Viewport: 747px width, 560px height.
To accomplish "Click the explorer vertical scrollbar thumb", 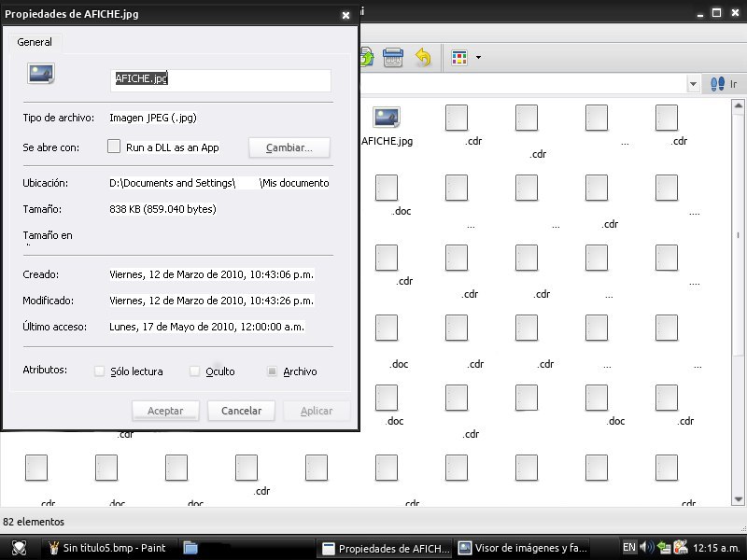I will click(738, 234).
